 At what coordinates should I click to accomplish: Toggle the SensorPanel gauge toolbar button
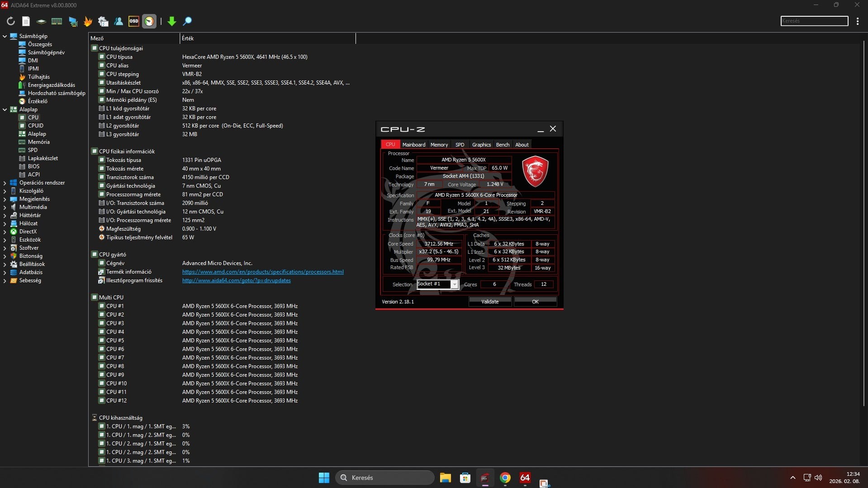[149, 21]
